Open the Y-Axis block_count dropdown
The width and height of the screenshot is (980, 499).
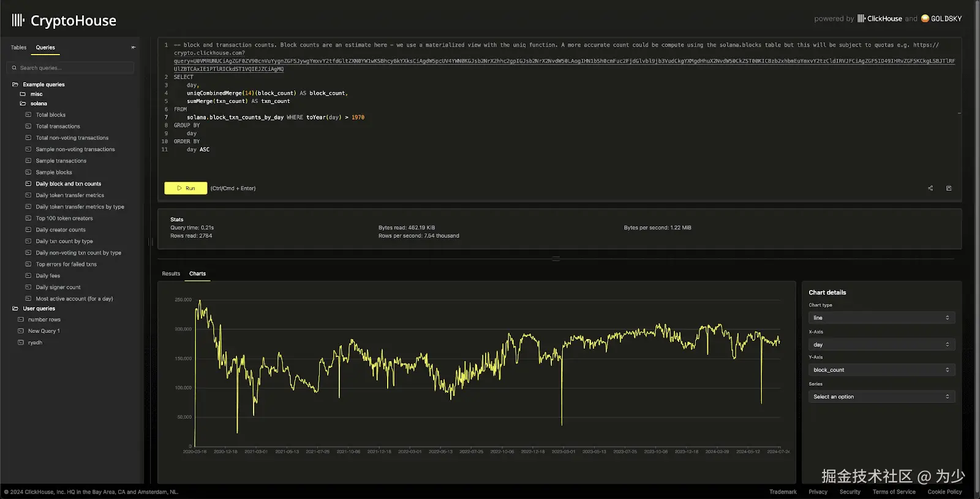point(881,370)
